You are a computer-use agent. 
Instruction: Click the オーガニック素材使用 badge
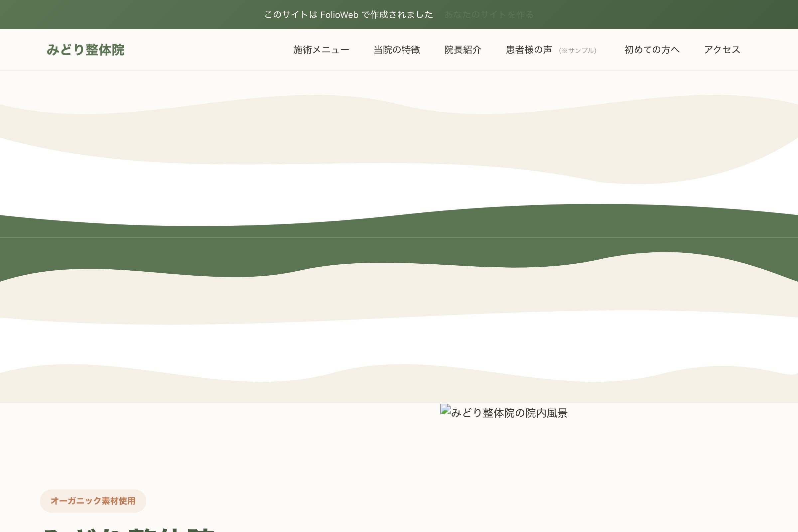(x=93, y=501)
